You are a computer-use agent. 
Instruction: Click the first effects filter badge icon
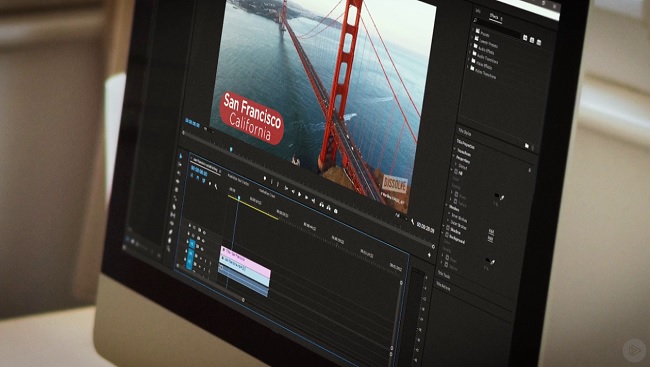pyautogui.click(x=525, y=38)
